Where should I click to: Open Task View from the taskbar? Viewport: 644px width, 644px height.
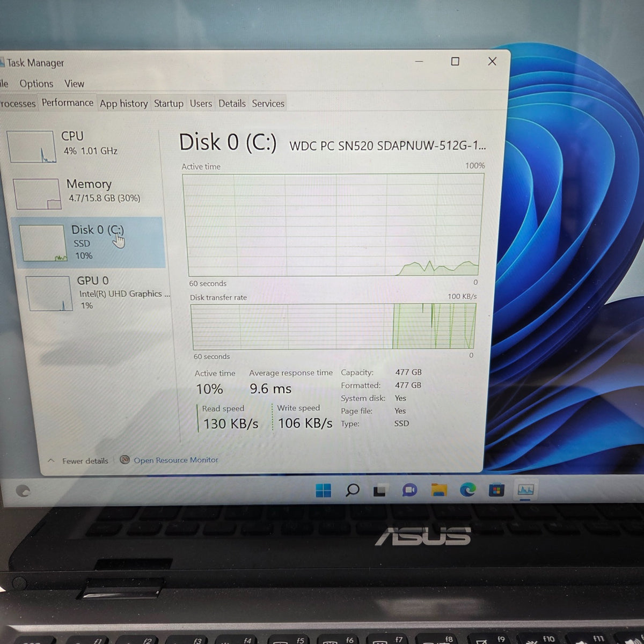[380, 491]
